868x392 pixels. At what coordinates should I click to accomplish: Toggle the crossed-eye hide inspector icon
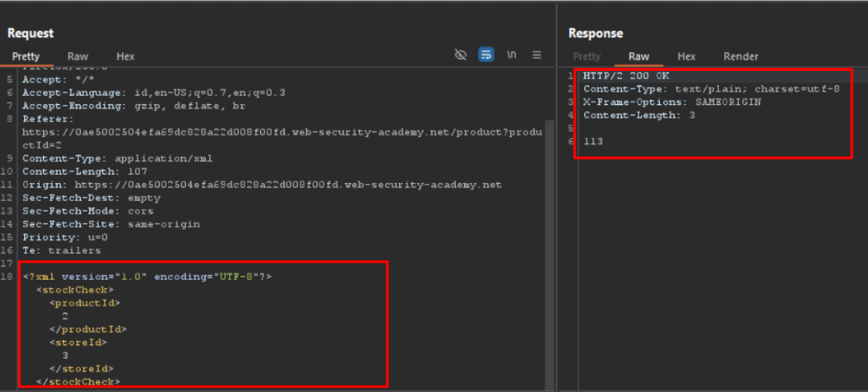[460, 56]
